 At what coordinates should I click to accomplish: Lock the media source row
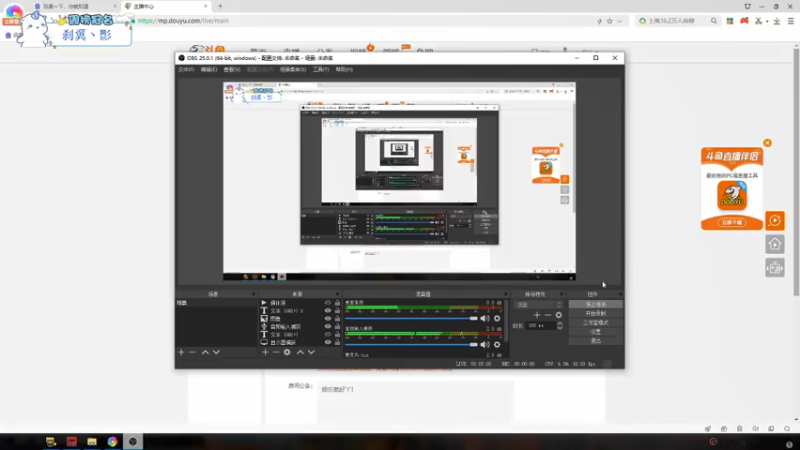337,303
